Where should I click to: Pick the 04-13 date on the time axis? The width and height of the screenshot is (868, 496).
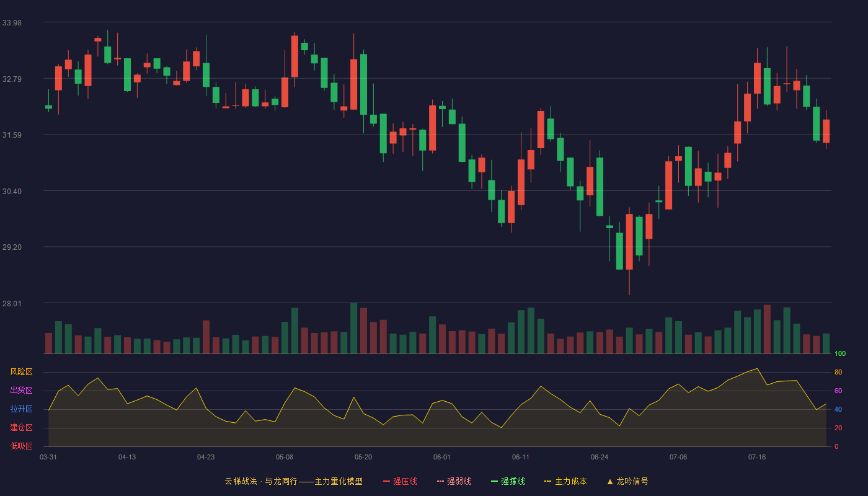127,457
